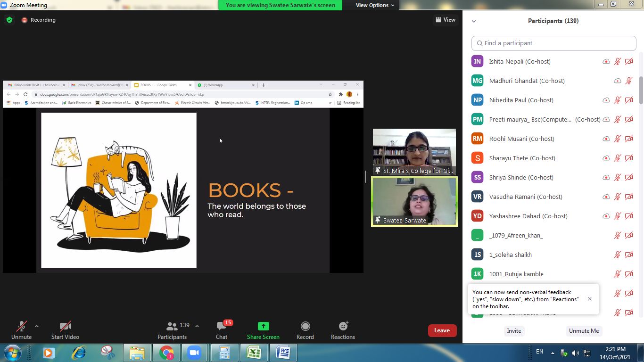Toggle Start Video camera button

pos(65,326)
